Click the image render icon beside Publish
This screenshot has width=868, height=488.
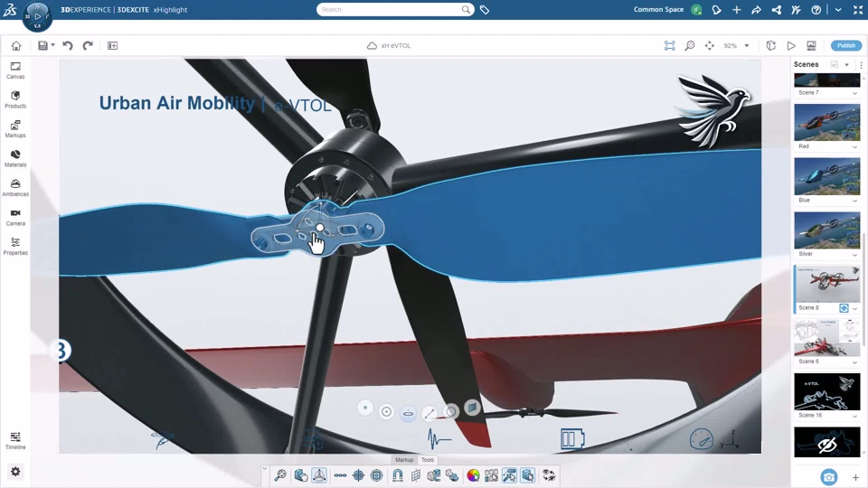pos(811,45)
